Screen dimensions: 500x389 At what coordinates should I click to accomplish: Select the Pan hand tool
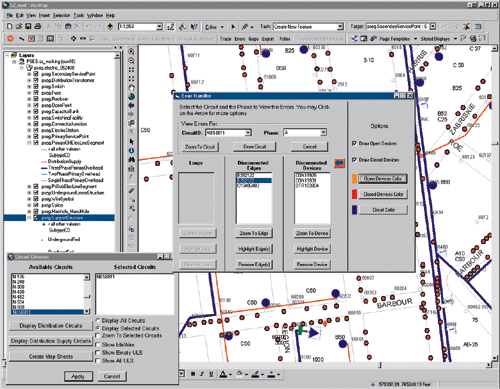click(131, 88)
